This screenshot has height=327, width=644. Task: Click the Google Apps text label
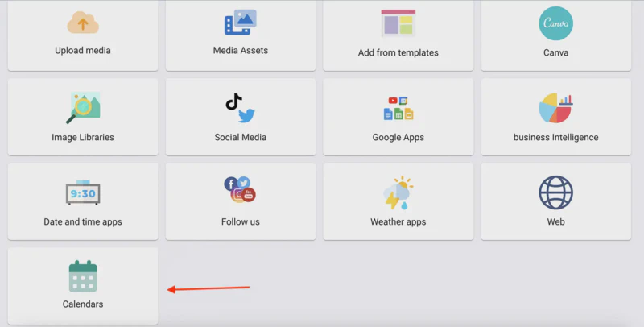tap(398, 137)
